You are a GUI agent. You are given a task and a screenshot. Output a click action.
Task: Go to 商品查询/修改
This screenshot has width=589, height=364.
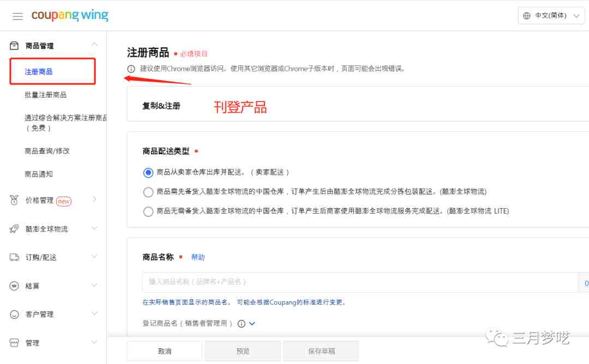(47, 151)
